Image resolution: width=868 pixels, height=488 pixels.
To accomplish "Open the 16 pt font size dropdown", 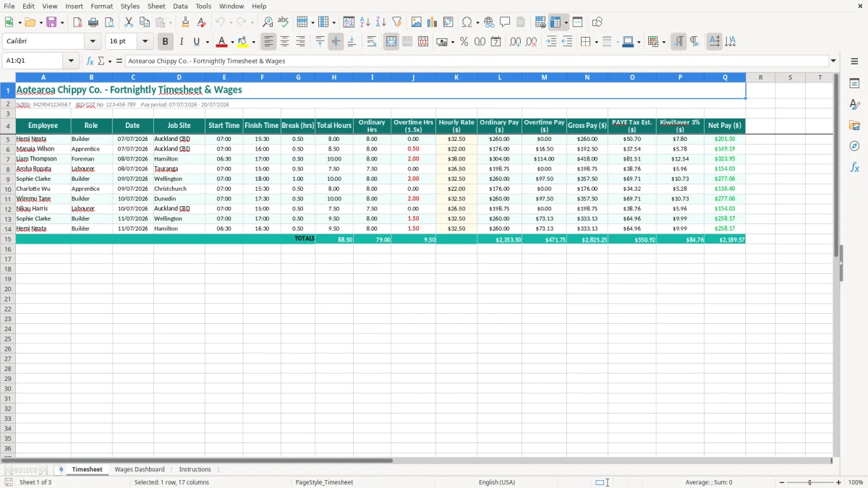I will 145,42.
